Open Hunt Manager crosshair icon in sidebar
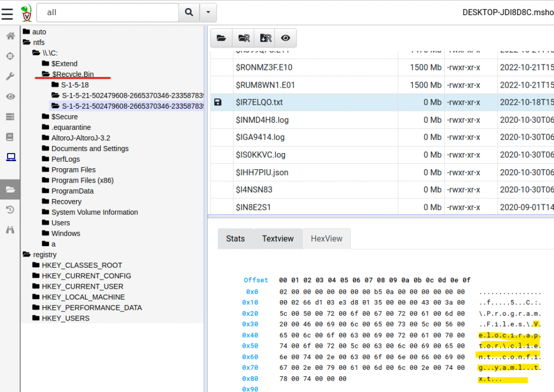The width and height of the screenshot is (554, 392). click(10, 56)
